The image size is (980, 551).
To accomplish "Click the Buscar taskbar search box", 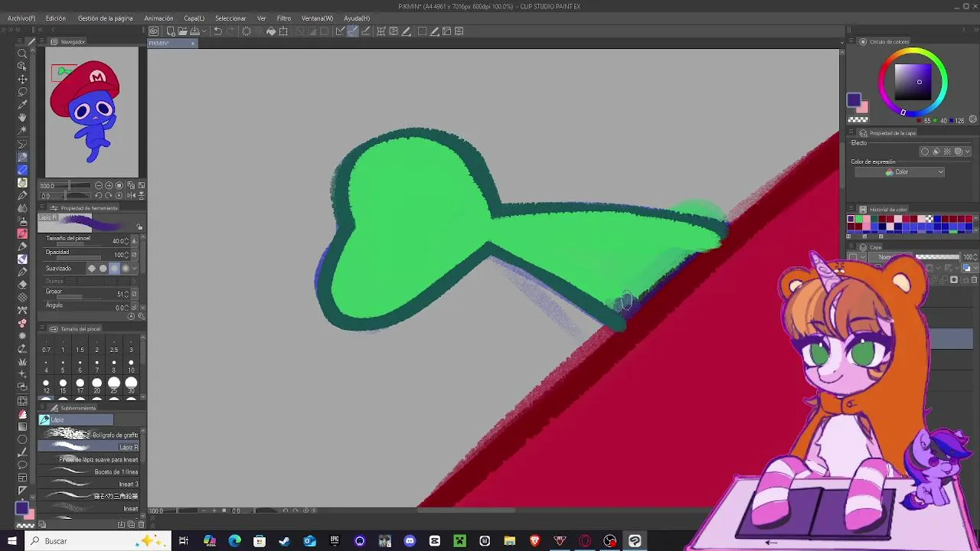I will pyautogui.click(x=96, y=541).
